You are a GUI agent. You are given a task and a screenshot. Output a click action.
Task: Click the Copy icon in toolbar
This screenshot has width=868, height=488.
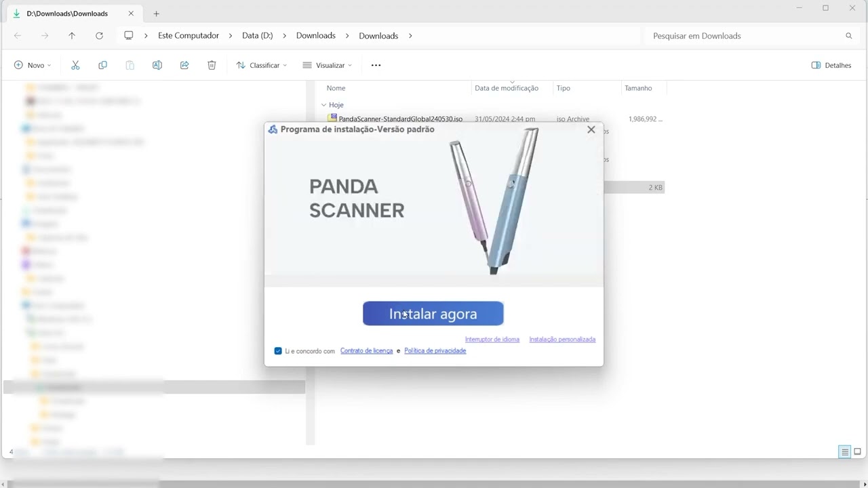pos(102,65)
